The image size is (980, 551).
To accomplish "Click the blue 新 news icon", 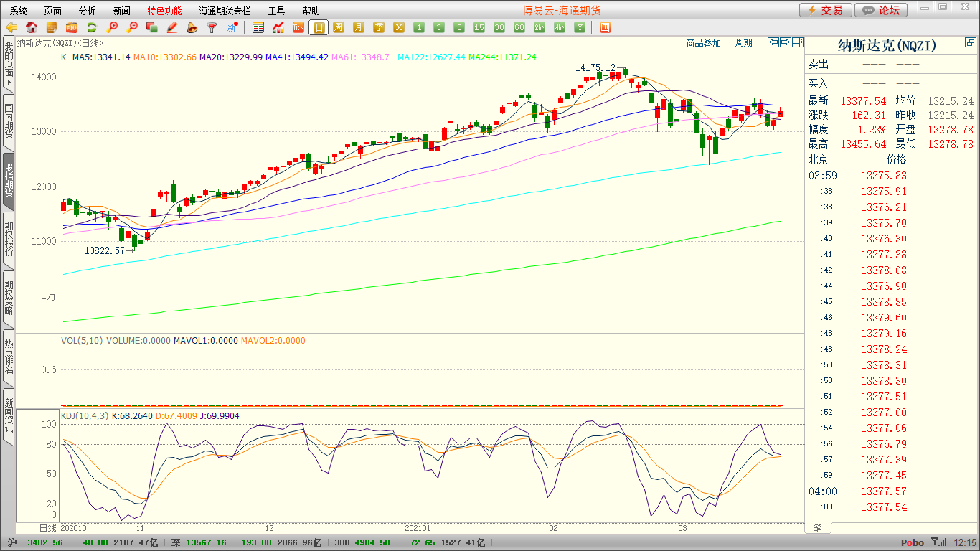I will 232,27.
